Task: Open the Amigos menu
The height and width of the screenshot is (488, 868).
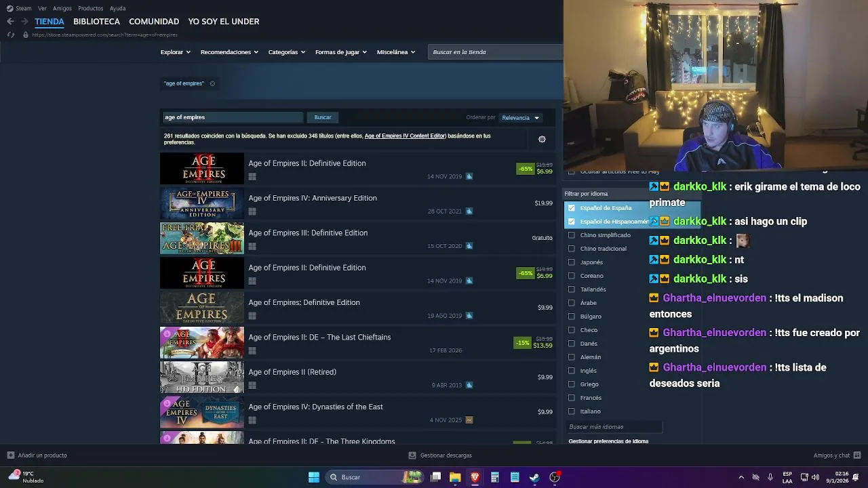Action: tap(62, 8)
